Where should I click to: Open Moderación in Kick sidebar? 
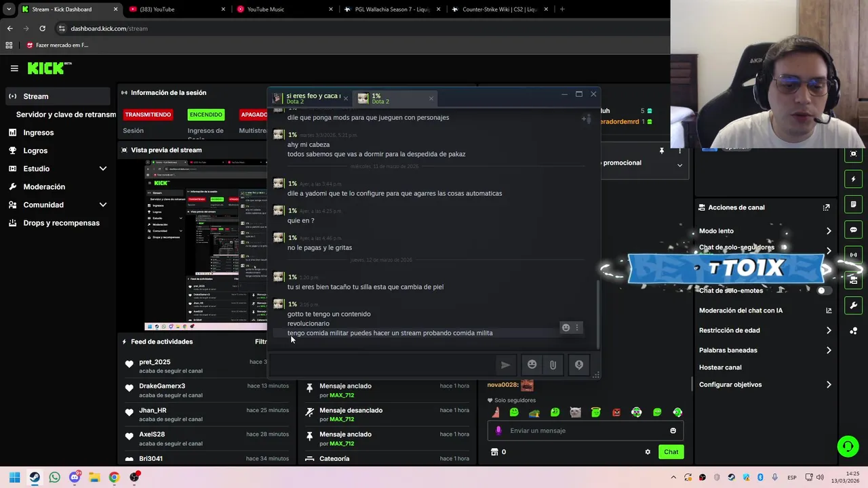[x=44, y=187]
